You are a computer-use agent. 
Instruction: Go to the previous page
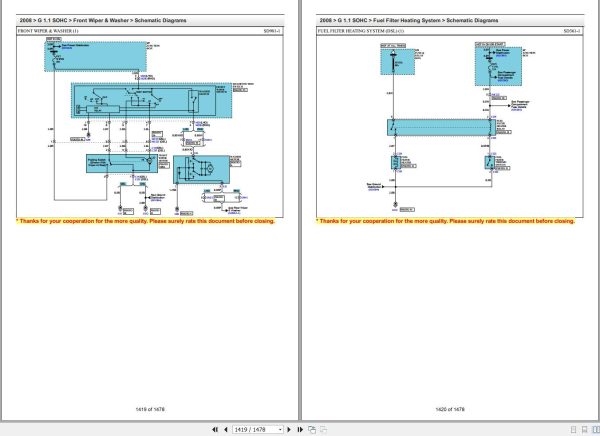(x=226, y=429)
